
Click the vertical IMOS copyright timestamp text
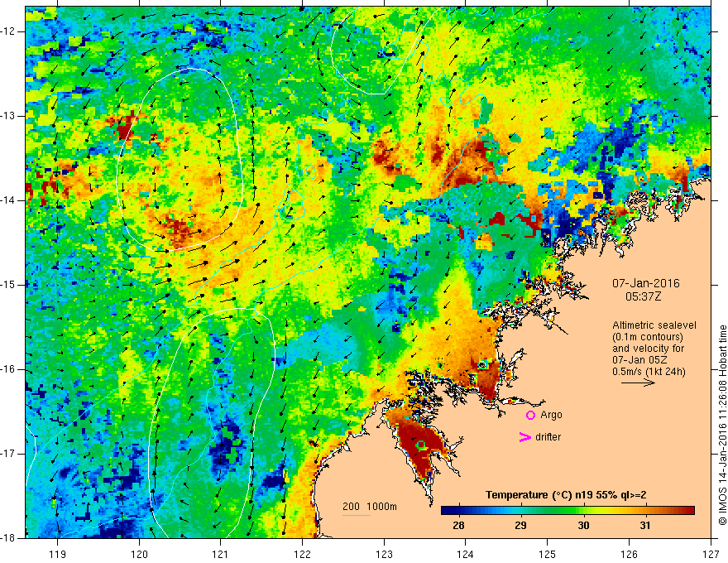click(x=722, y=426)
